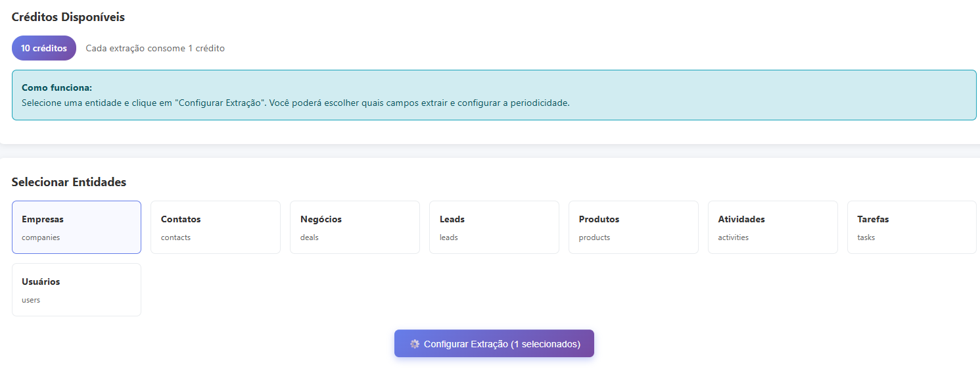980x369 pixels.
Task: Select the Contatos entity card
Action: click(x=216, y=227)
